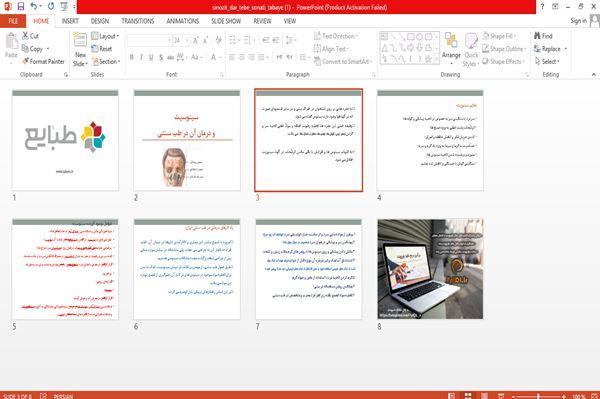This screenshot has height=399, width=600.
Task: Convert text to SmartArt
Action: click(x=342, y=61)
